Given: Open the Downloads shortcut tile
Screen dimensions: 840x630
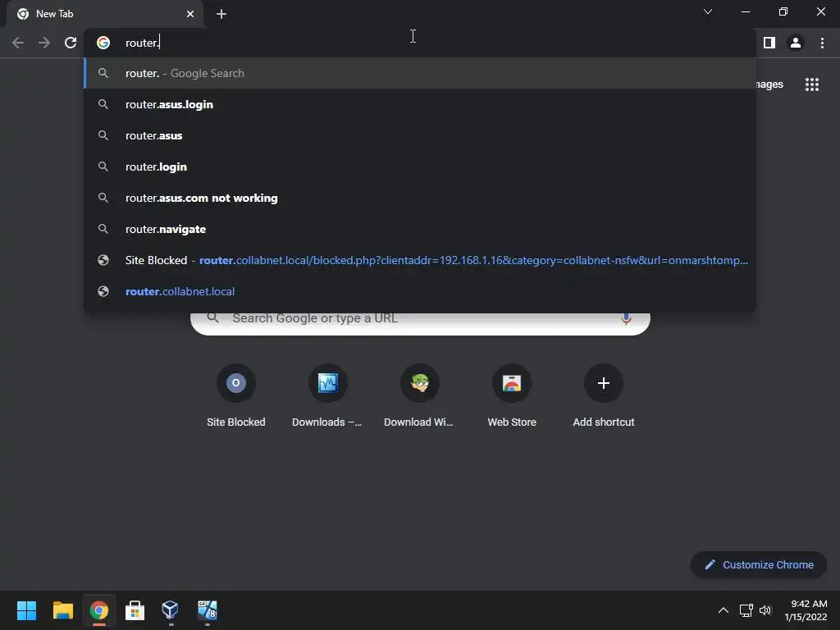Looking at the screenshot, I should click(x=327, y=396).
